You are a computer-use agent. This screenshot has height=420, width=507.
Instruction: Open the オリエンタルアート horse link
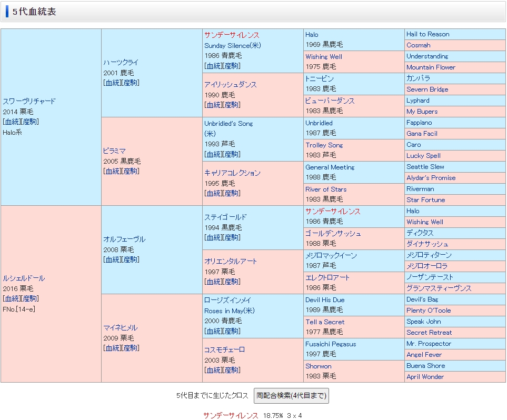coord(231,261)
